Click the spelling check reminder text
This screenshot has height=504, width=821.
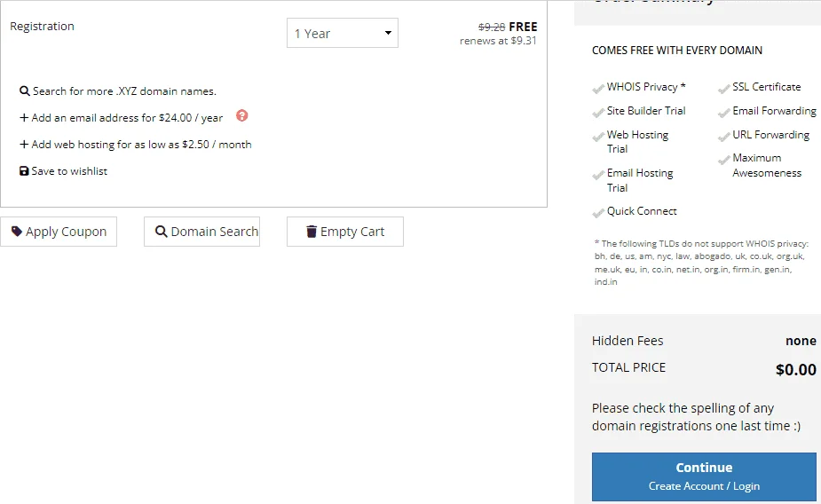(x=696, y=417)
